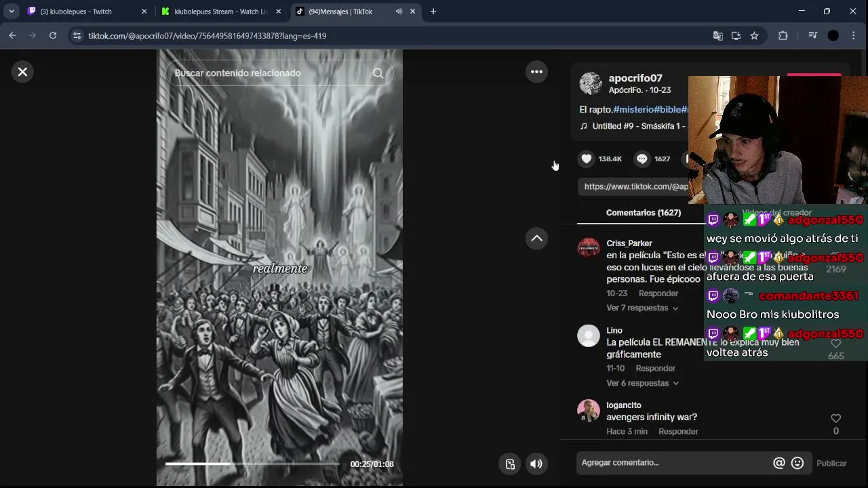Reply to Lino's comment
The image size is (868, 488).
coord(656,368)
